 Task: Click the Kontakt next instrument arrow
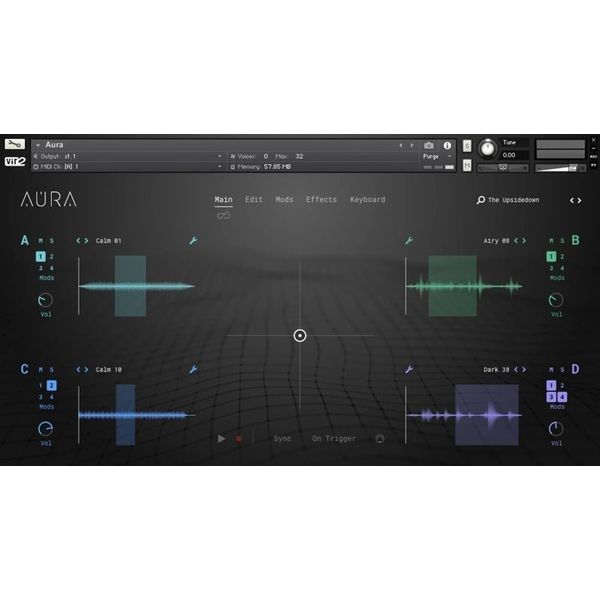click(412, 145)
